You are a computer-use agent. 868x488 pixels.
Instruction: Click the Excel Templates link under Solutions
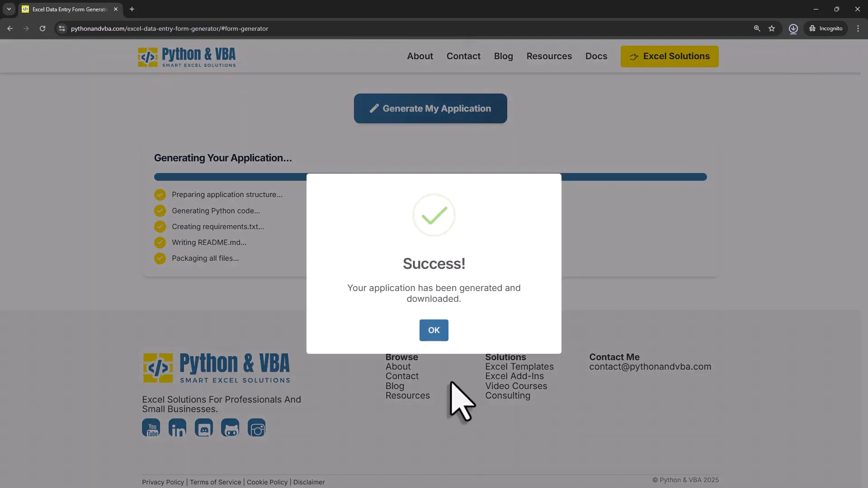(x=519, y=366)
